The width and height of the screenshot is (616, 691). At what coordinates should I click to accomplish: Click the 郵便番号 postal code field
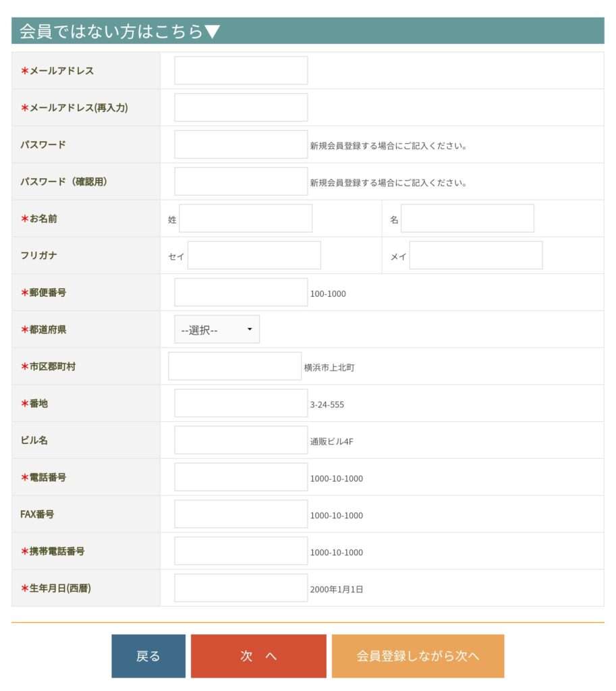click(241, 292)
